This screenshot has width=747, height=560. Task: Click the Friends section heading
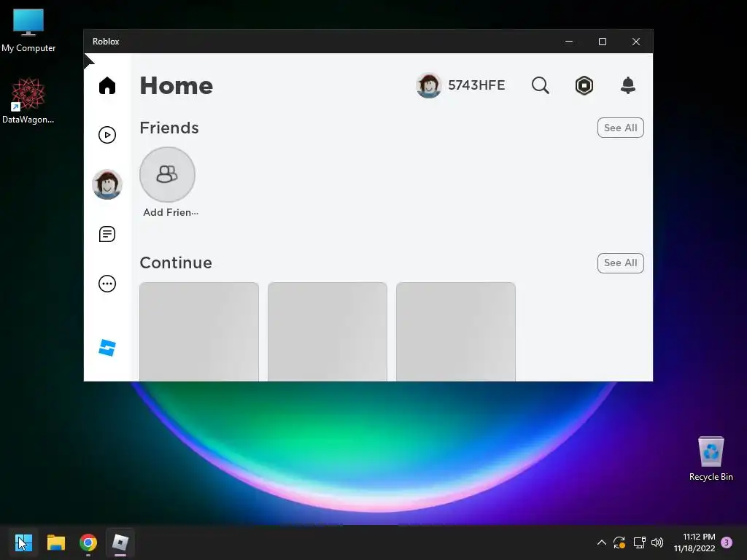[x=169, y=128]
